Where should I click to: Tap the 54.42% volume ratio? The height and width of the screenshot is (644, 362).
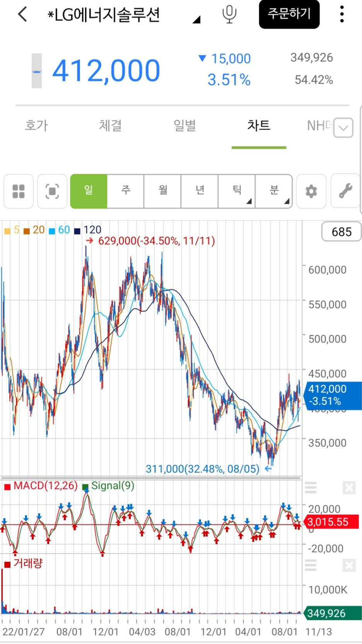pyautogui.click(x=314, y=80)
